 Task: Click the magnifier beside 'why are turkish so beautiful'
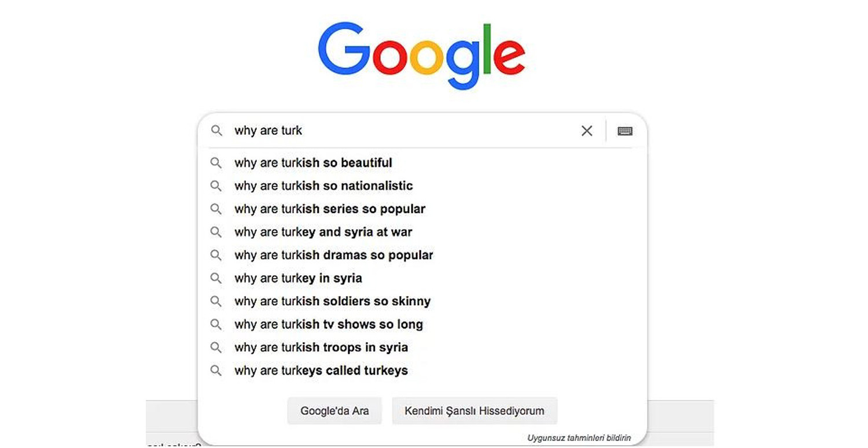(x=216, y=163)
